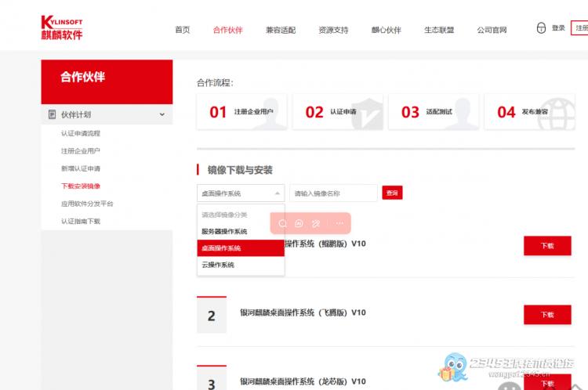588x390 pixels.
Task: Open the more options ellipsis icon
Action: coord(339,223)
